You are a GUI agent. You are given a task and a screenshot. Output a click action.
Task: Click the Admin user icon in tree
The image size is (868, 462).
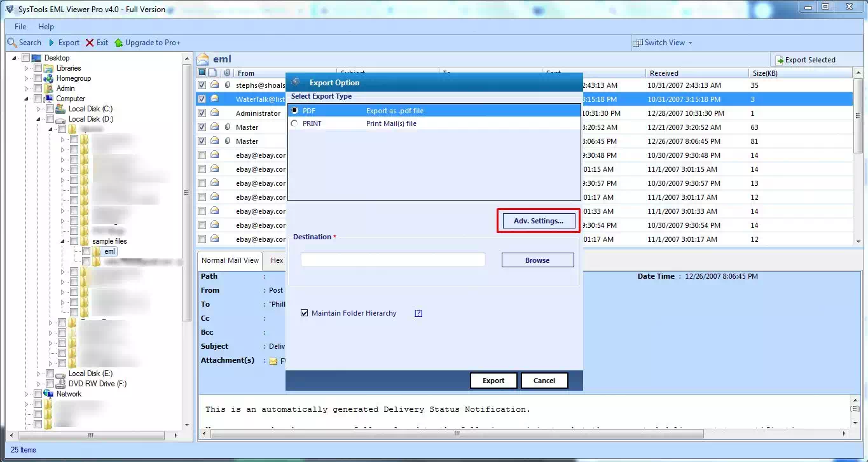point(49,88)
